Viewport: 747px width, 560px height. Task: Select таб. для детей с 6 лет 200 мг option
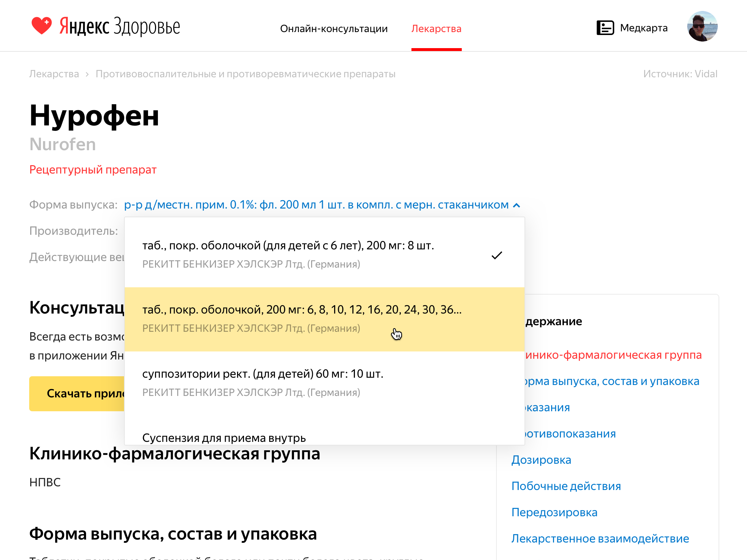(x=325, y=254)
